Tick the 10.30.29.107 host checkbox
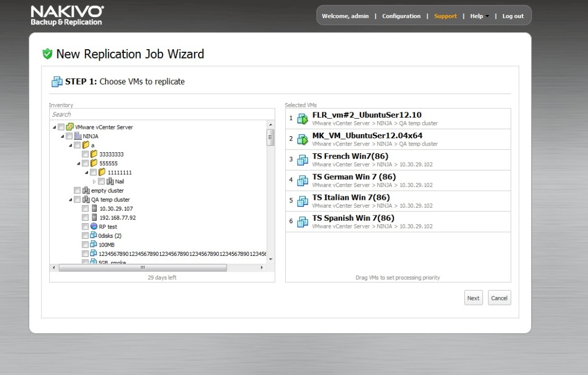 tap(85, 208)
